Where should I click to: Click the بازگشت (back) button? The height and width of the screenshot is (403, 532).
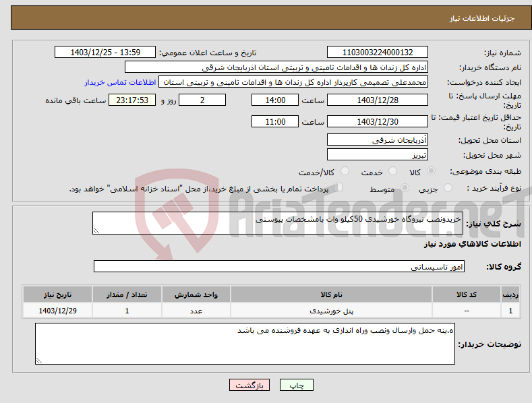[x=249, y=385]
